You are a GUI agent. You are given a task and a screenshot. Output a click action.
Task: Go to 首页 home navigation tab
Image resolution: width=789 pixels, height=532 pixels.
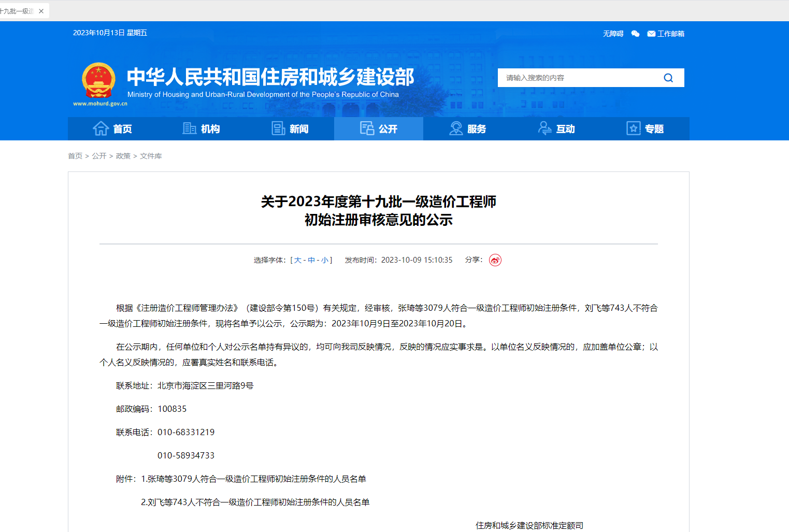click(x=112, y=128)
